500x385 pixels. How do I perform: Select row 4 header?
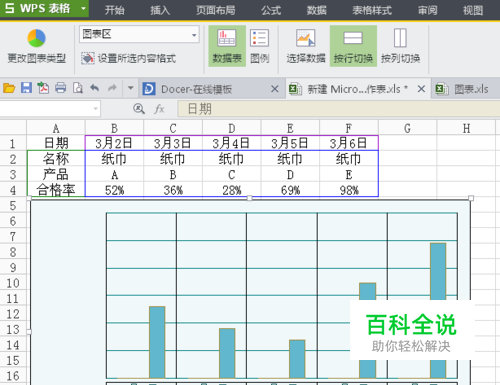click(13, 190)
